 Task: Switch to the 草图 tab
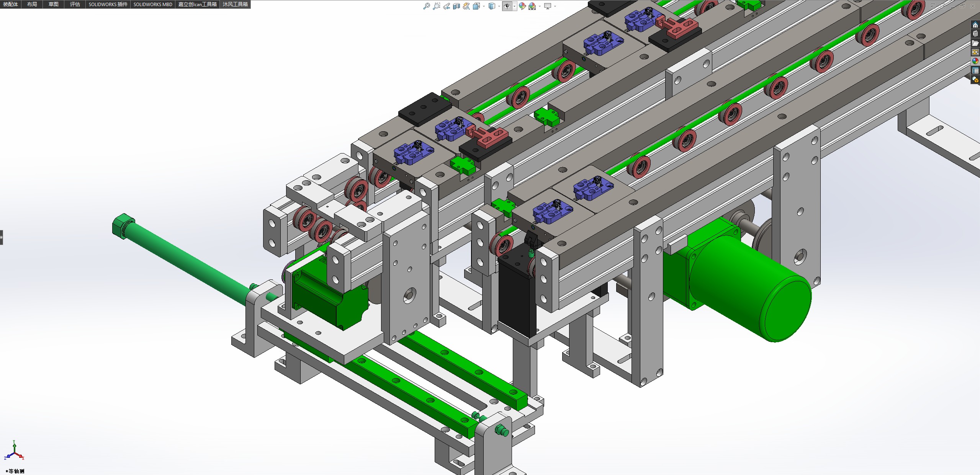pos(54,4)
